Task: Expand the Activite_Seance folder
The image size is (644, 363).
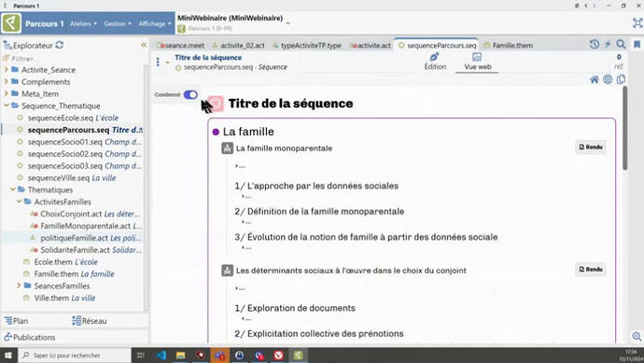Action: [7, 69]
